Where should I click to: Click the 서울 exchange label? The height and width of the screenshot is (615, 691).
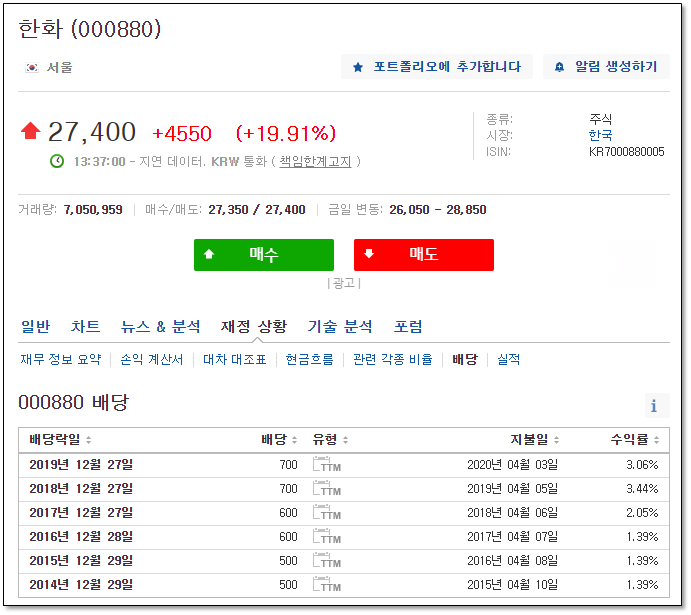[x=59, y=68]
